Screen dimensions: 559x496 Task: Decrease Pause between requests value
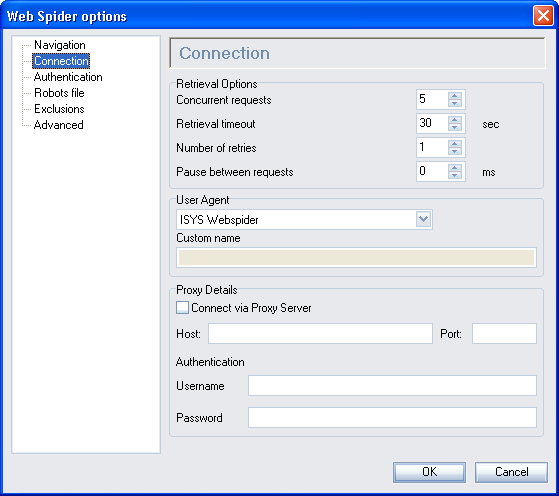(455, 175)
